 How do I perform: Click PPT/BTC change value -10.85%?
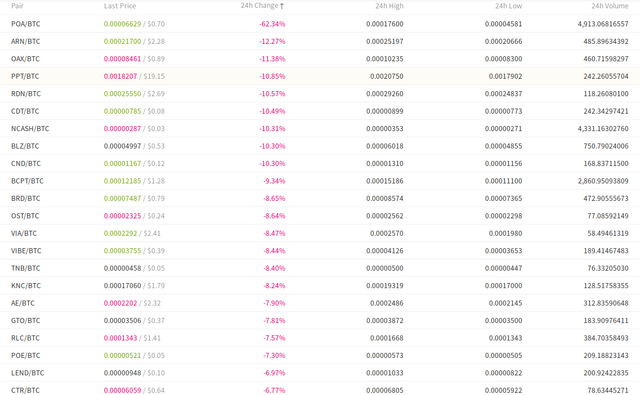tap(272, 76)
